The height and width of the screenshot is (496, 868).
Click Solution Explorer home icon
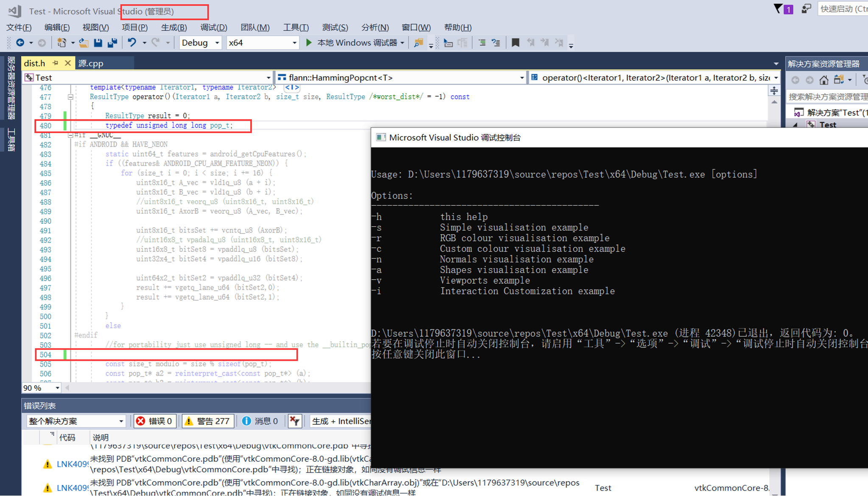823,80
